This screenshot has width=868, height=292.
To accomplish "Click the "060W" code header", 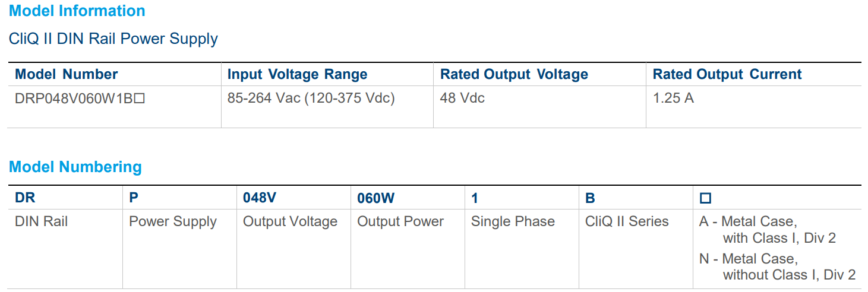I will (375, 198).
